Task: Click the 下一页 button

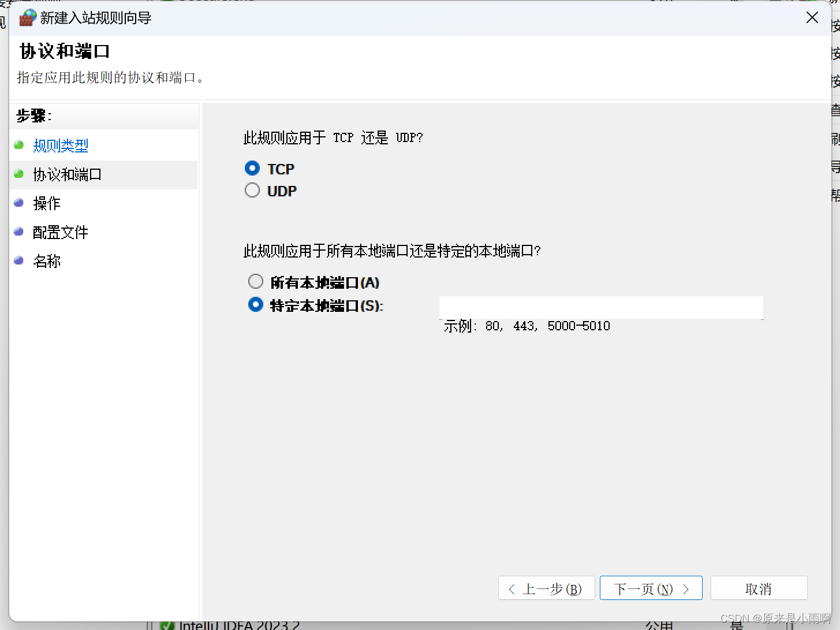Action: (651, 588)
